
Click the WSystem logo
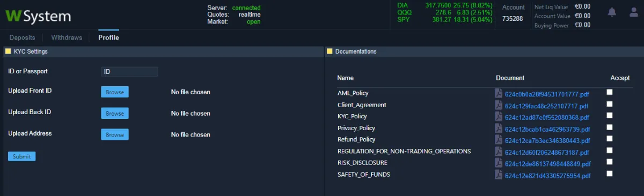(x=38, y=16)
